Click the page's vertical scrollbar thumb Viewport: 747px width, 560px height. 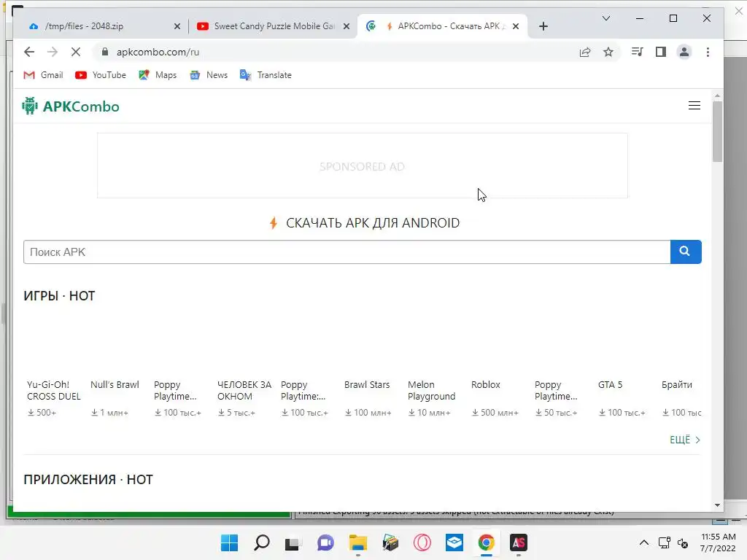tap(718, 131)
